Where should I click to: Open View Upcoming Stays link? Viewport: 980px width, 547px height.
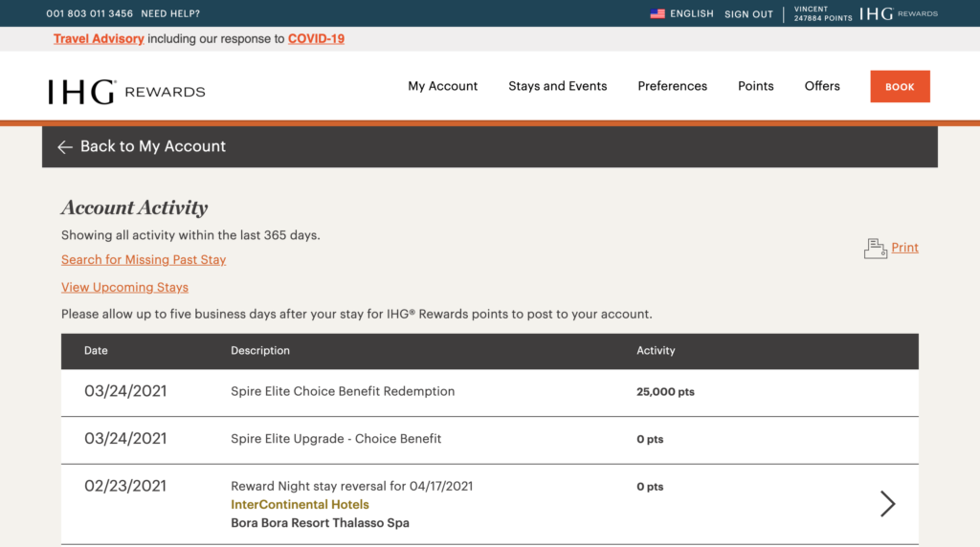click(125, 287)
